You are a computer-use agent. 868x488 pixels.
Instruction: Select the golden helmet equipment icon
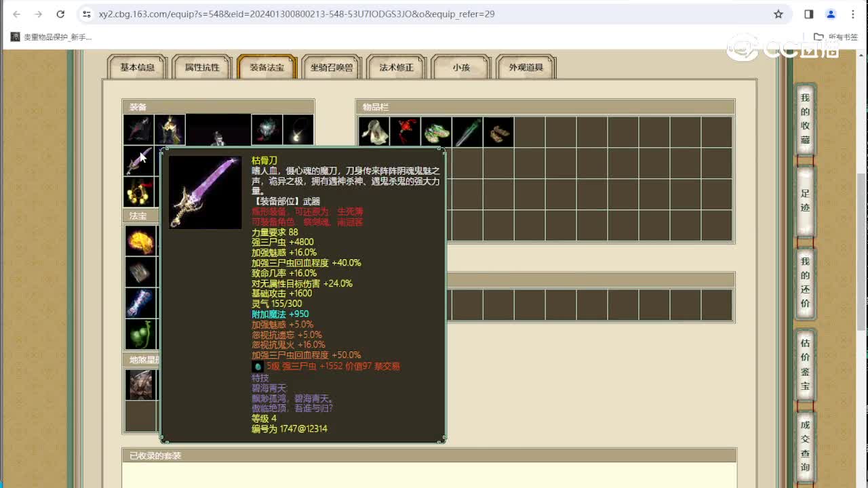[x=170, y=129]
